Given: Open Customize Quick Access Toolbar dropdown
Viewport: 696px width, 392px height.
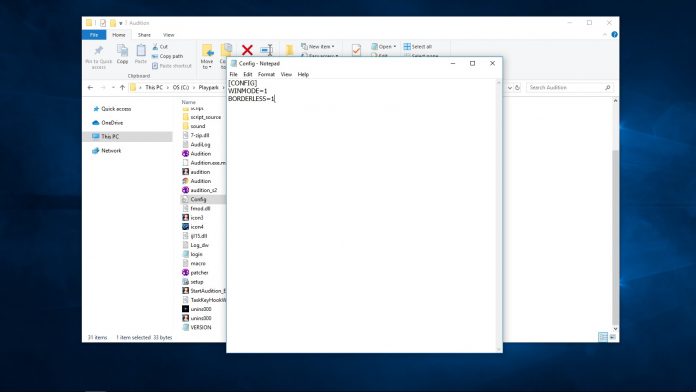Looking at the screenshot, I should point(121,23).
